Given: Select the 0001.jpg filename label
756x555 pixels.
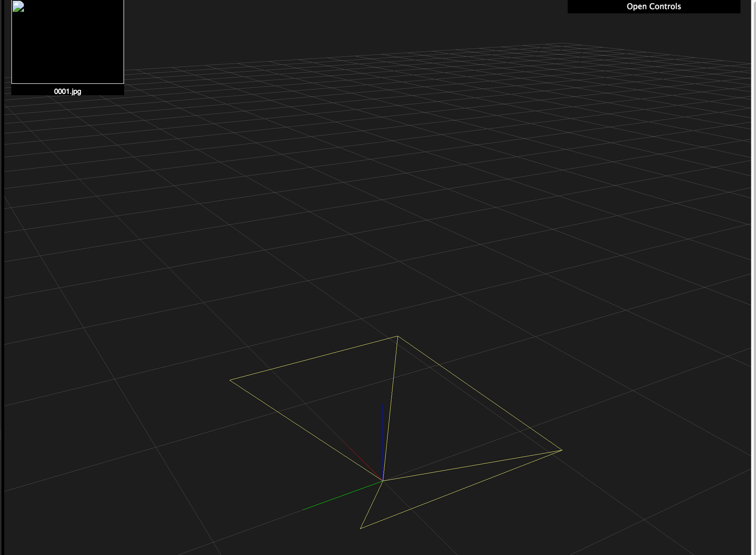Looking at the screenshot, I should pyautogui.click(x=67, y=91).
